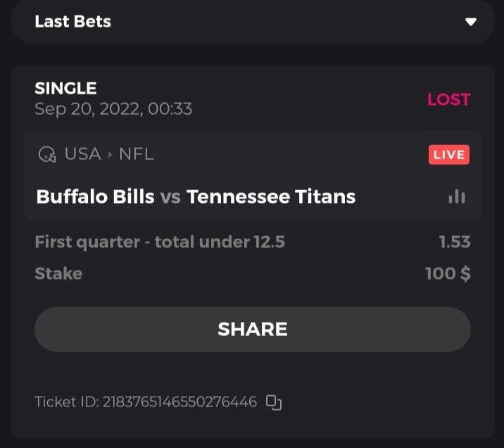Open the Buffalo Bills team name
The image size is (504, 448).
[x=95, y=197]
